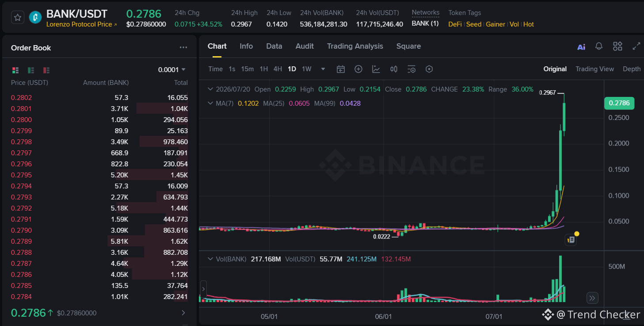Open the Order Book more options menu
Screen dimensions: 644x326
(183, 48)
